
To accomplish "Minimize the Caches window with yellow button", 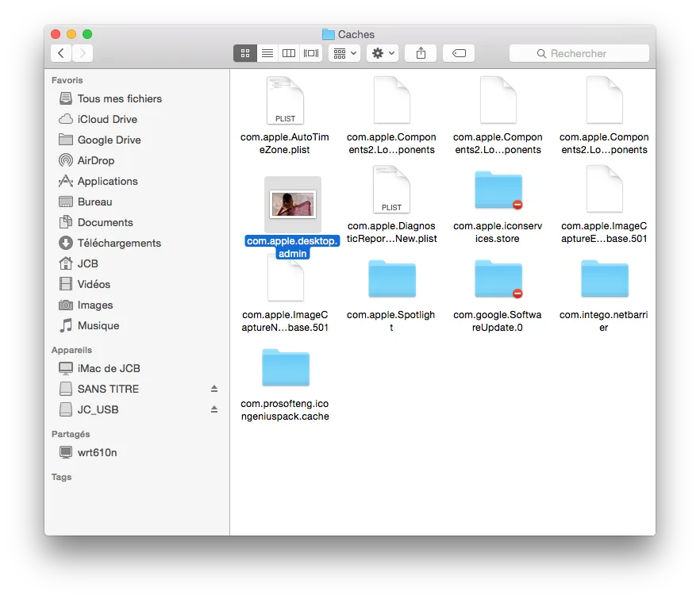I will [x=71, y=34].
